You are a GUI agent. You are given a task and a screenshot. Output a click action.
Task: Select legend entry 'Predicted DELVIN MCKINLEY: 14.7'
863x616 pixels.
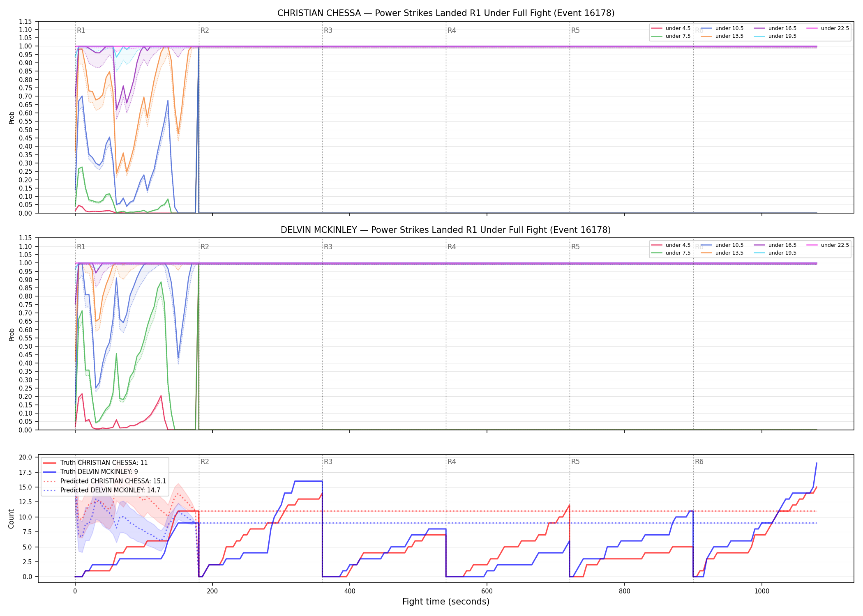102,490
